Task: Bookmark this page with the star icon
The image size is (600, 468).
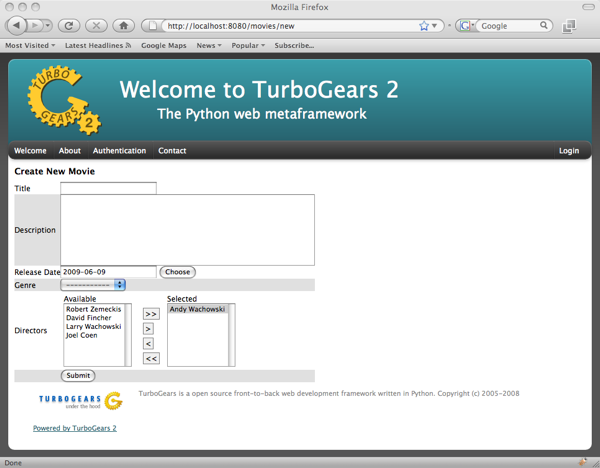Action: click(424, 26)
